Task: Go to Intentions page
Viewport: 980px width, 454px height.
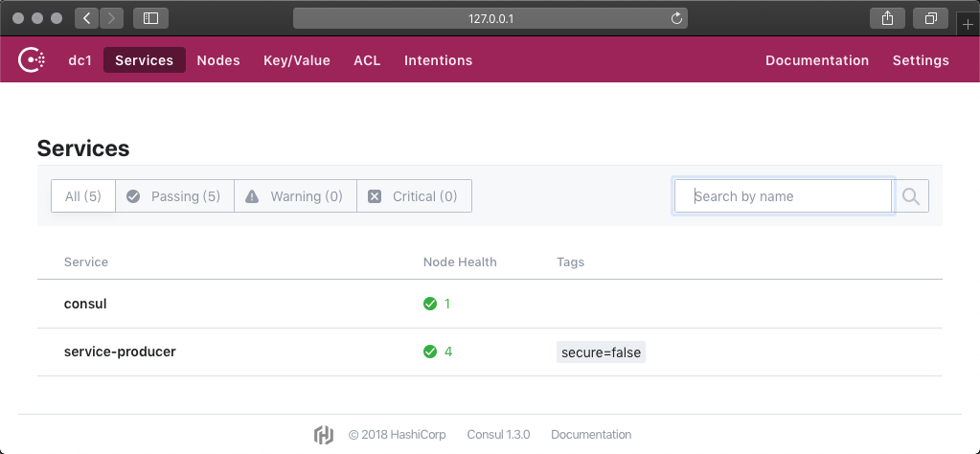Action: pos(438,60)
